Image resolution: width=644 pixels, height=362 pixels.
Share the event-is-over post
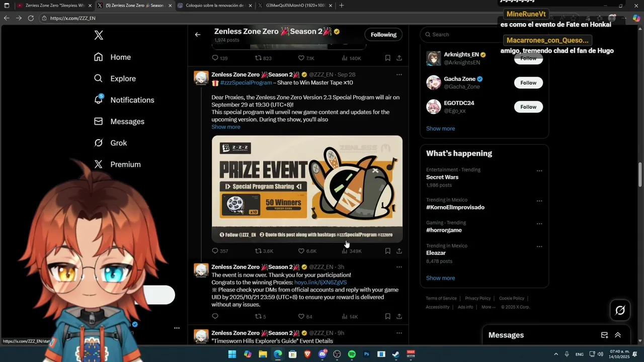399,317
